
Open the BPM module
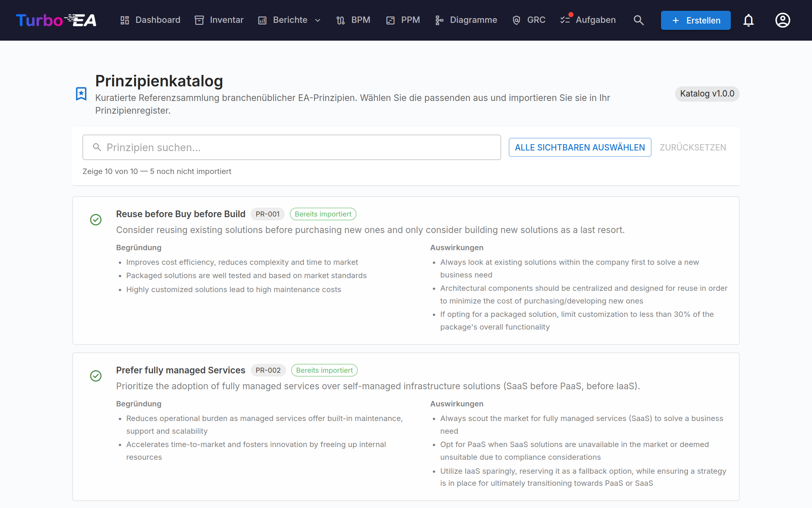click(353, 20)
